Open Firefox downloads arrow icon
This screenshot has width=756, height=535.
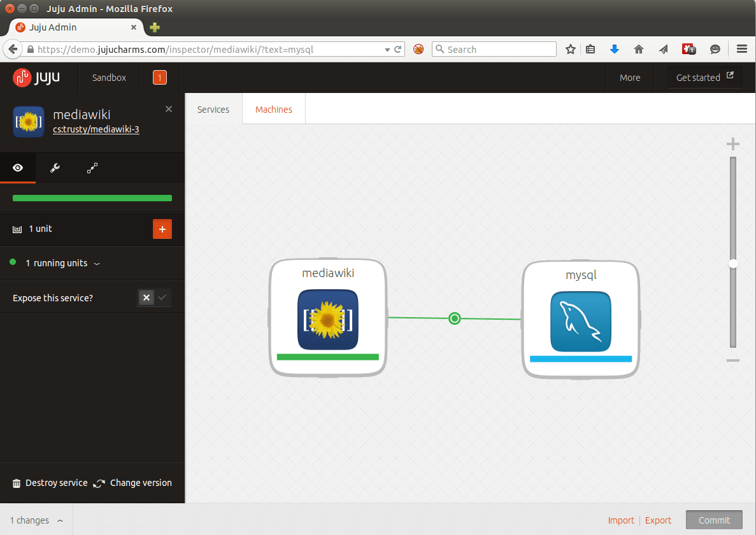(x=614, y=49)
